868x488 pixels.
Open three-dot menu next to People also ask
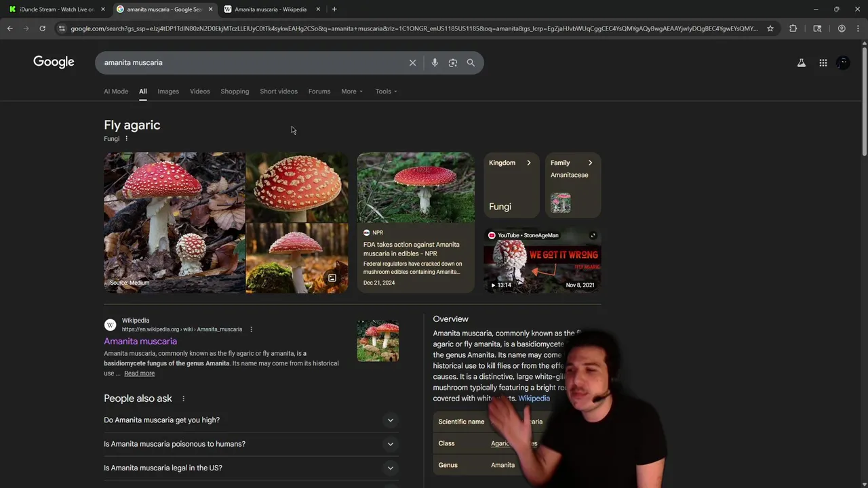183,399
